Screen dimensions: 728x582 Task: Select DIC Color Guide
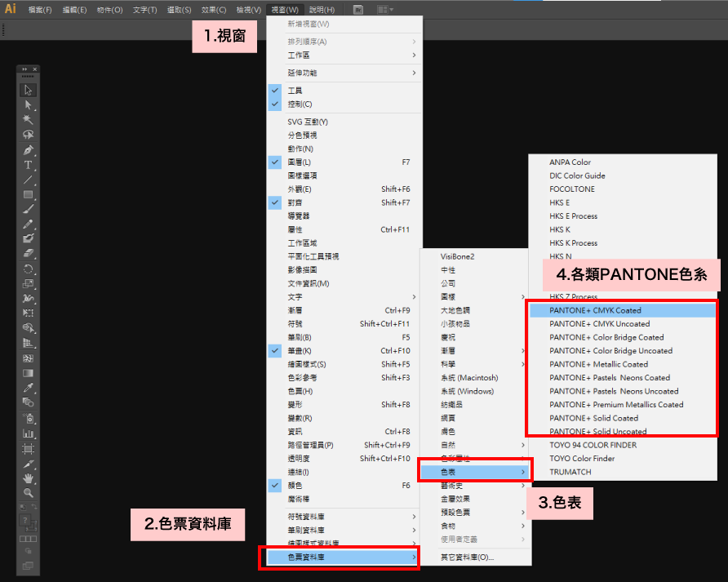pyautogui.click(x=623, y=175)
